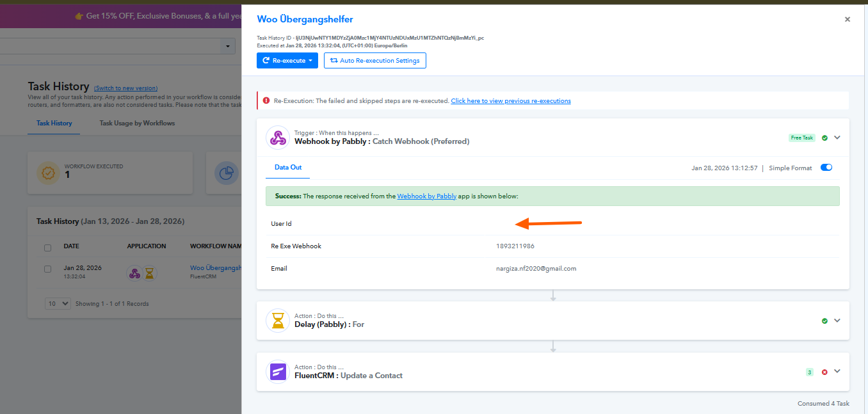Expand the Delay (Pabbly) action step
The image size is (868, 414).
click(837, 321)
